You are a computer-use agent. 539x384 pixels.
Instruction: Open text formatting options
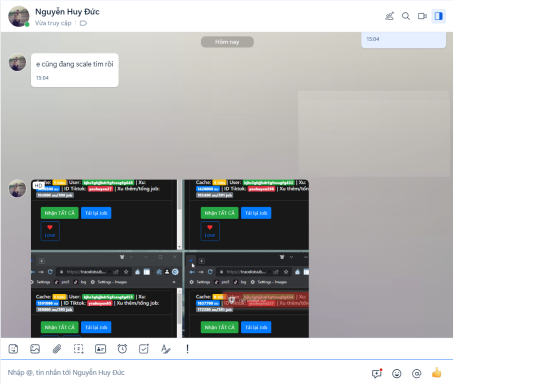click(x=165, y=349)
